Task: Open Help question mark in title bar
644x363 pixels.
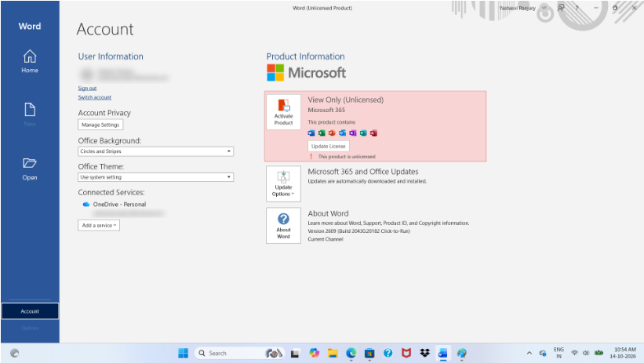Action: pos(577,8)
